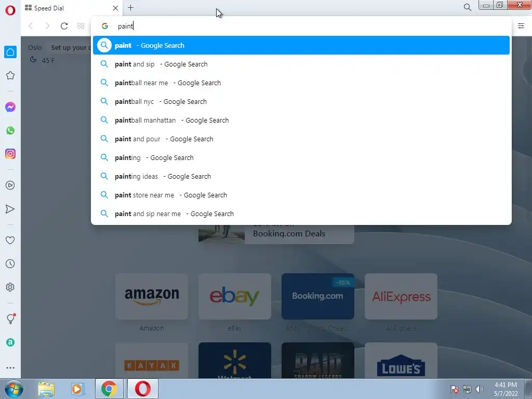
Task: Select 'paintball nyc' suggestion
Action: (301, 101)
